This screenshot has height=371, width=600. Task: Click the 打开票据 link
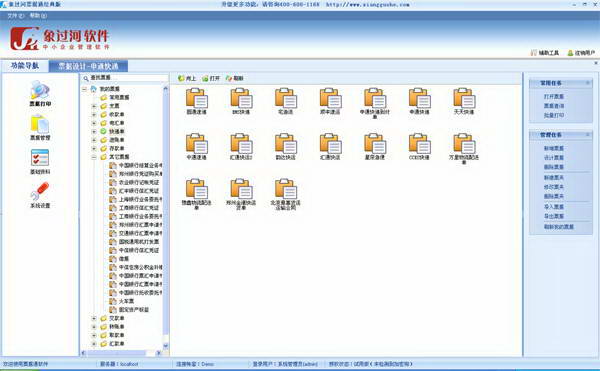tap(554, 96)
